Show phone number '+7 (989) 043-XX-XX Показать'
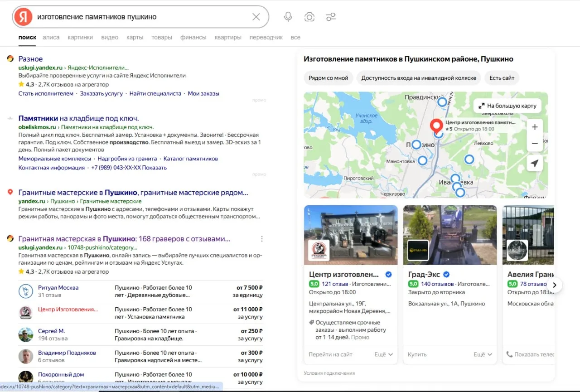This screenshot has width=580, height=392. point(129,167)
